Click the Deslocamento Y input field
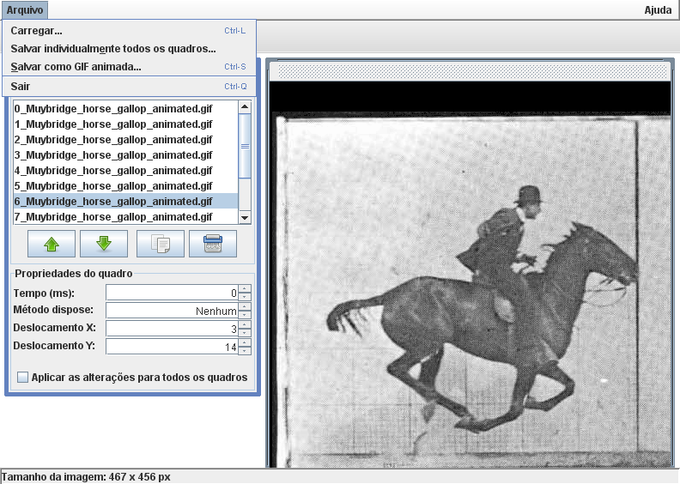 point(172,347)
